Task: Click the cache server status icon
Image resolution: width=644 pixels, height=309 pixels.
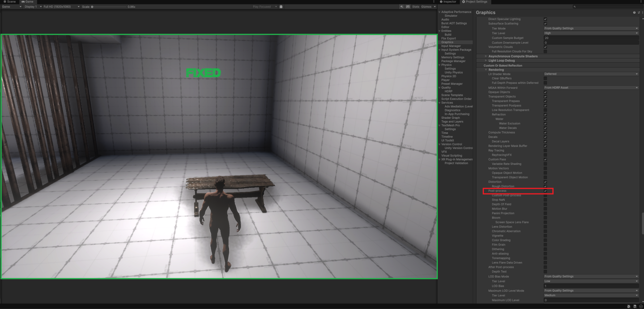Action: (635, 306)
